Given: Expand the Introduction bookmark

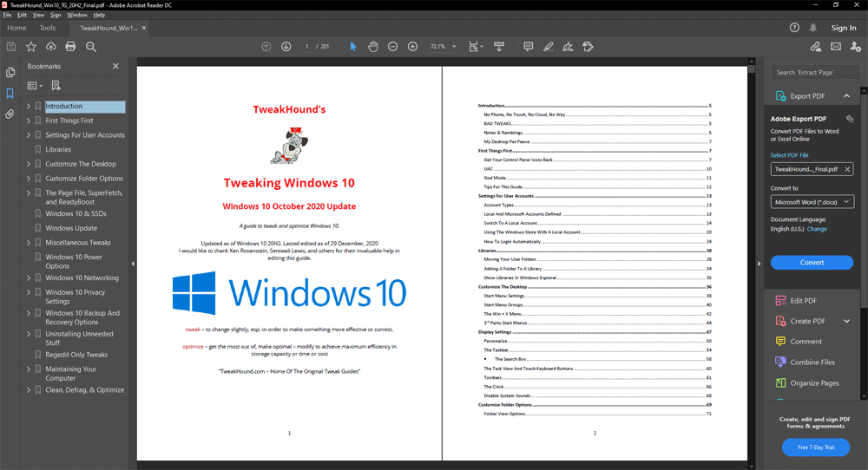Looking at the screenshot, I should (x=29, y=106).
